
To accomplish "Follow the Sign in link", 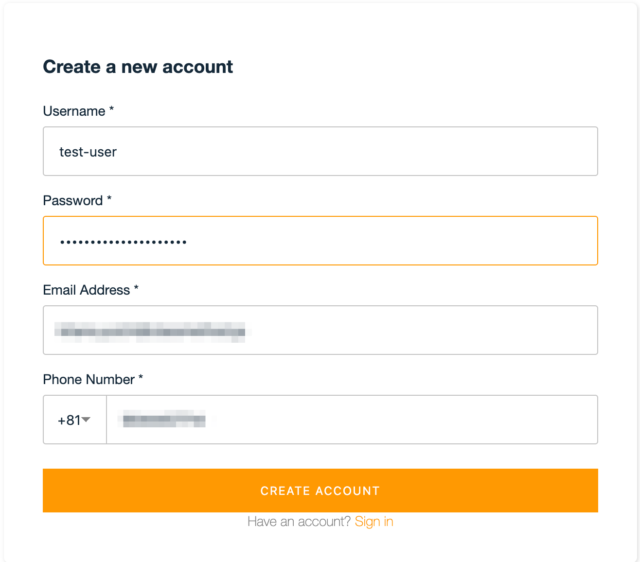I will click(374, 522).
